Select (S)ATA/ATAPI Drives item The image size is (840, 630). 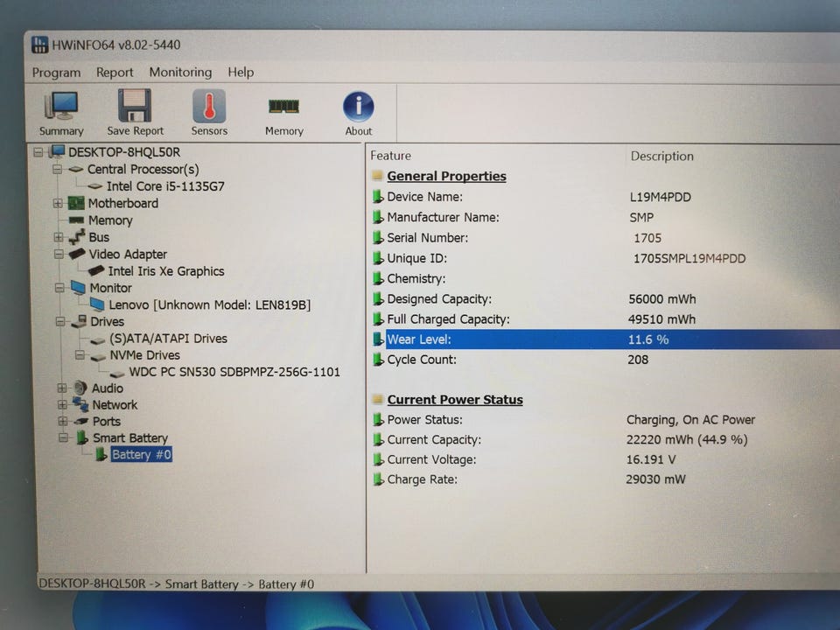168,338
